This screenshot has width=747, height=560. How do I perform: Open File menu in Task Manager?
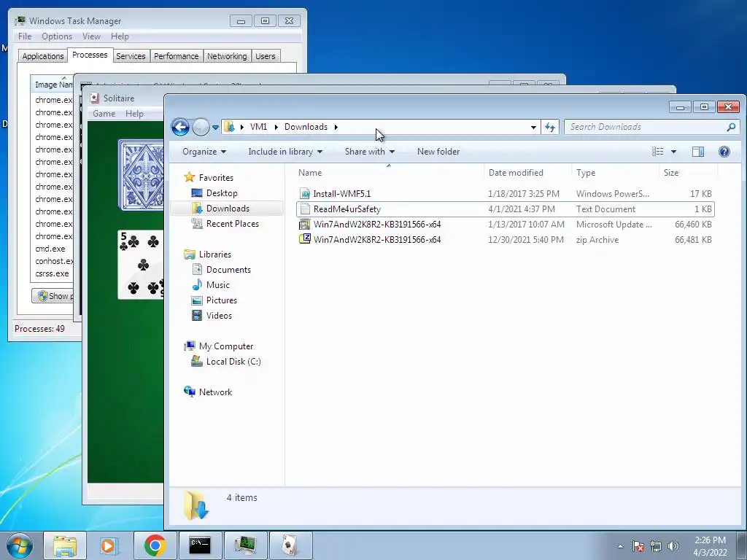(25, 36)
